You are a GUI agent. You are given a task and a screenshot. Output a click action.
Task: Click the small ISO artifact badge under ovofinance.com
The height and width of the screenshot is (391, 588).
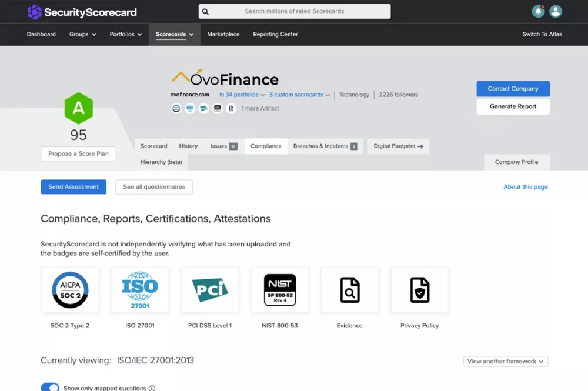[190, 108]
